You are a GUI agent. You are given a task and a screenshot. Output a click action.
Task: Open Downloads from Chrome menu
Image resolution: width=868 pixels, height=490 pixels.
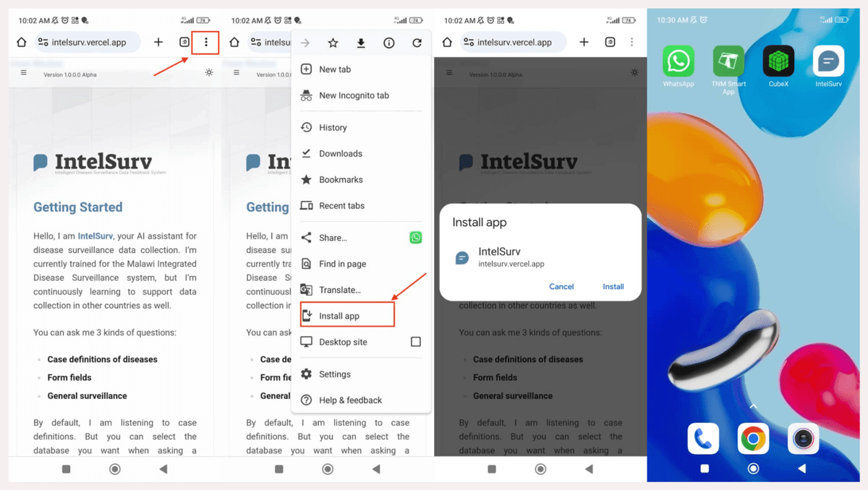(360, 153)
